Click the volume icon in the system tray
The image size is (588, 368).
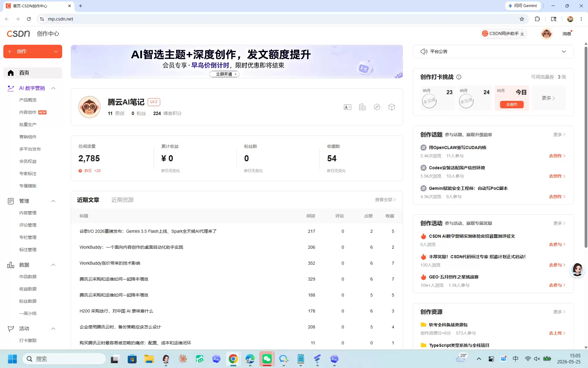(537, 359)
